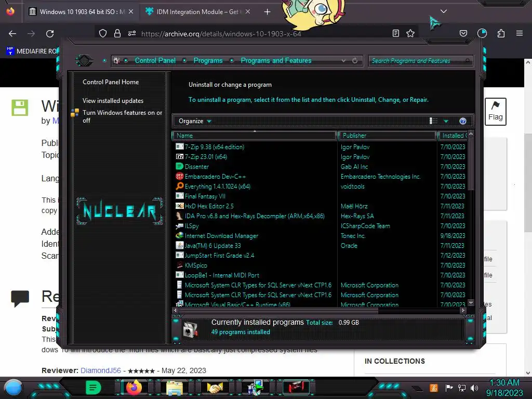This screenshot has width=532, height=399.
Task: Open Turn Windows features on or off
Action: point(122,116)
